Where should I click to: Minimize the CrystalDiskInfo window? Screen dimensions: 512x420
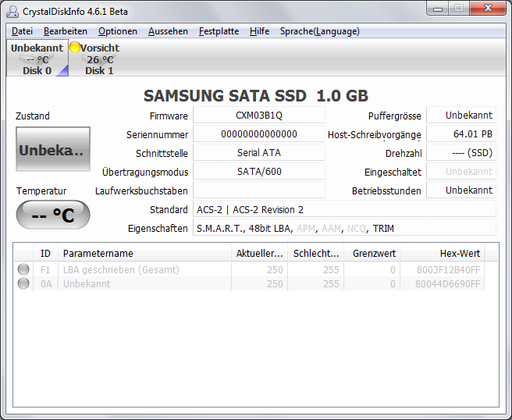[x=438, y=9]
